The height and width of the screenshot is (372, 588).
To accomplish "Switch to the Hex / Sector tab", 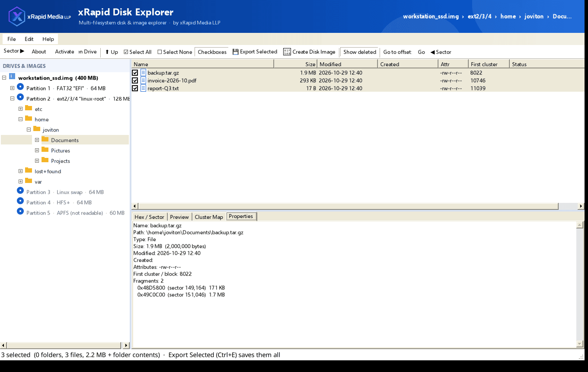I will [x=149, y=217].
